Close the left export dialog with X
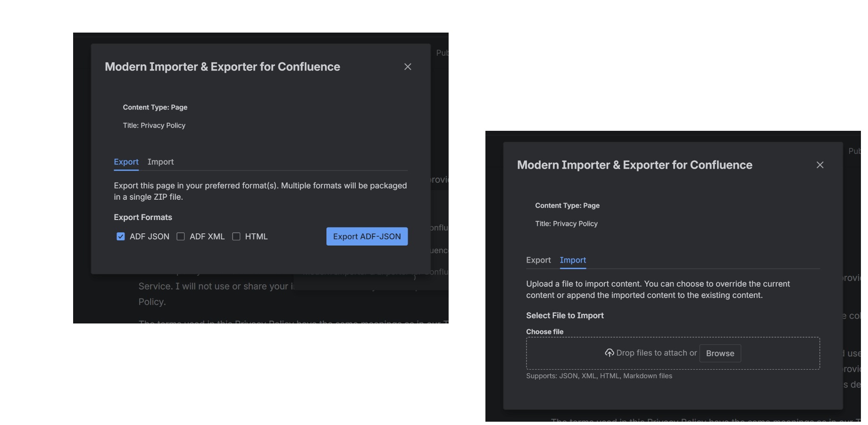868x425 pixels. (x=408, y=67)
